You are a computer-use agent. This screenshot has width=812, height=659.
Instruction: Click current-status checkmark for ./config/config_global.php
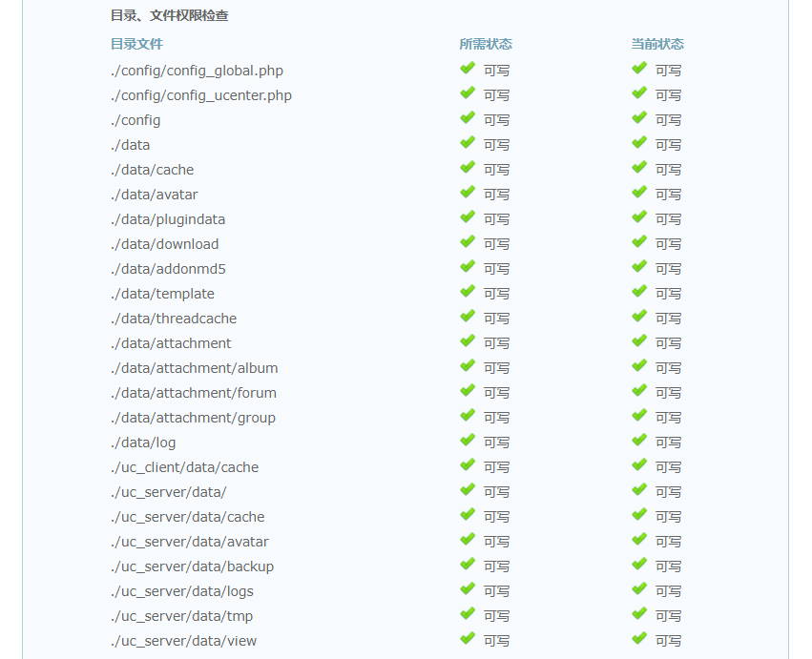point(639,69)
